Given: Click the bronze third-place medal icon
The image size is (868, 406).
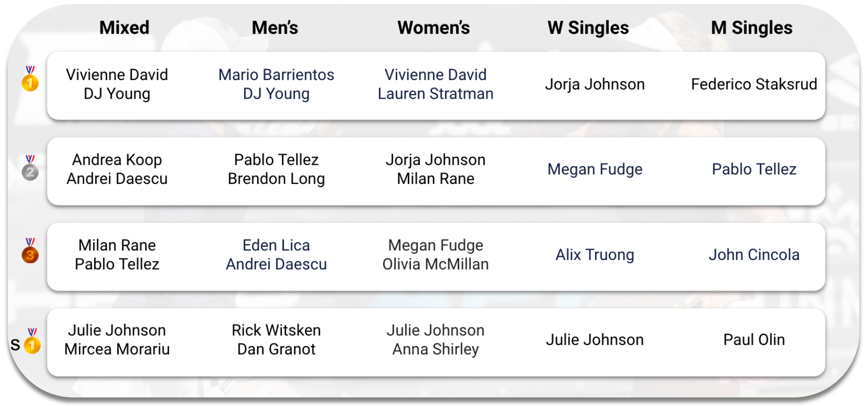Looking at the screenshot, I should 30,251.
